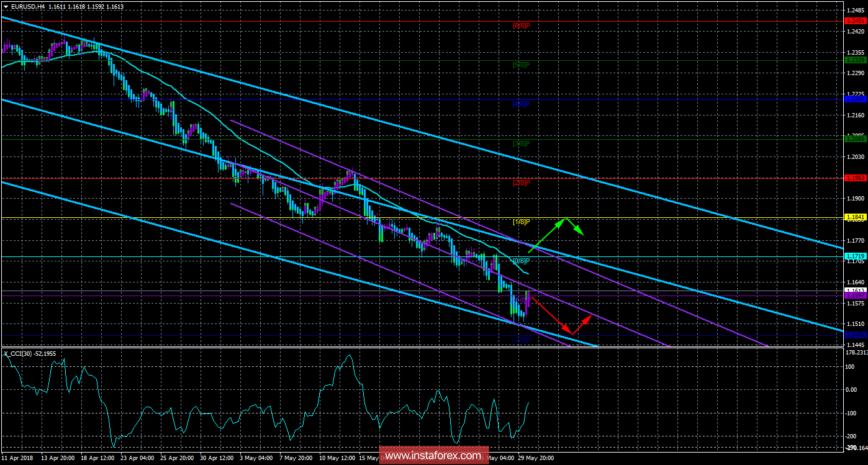Select the [0/8]P Murray level label

pos(522,261)
